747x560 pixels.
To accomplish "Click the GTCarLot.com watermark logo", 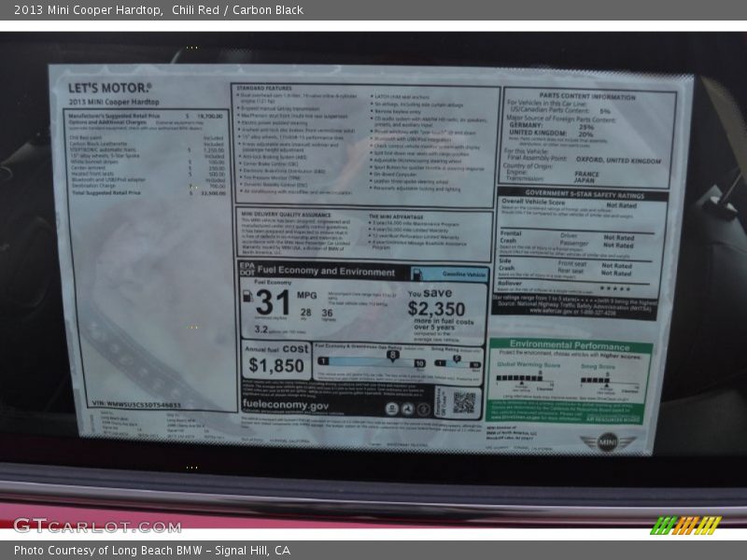I will tap(96, 525).
